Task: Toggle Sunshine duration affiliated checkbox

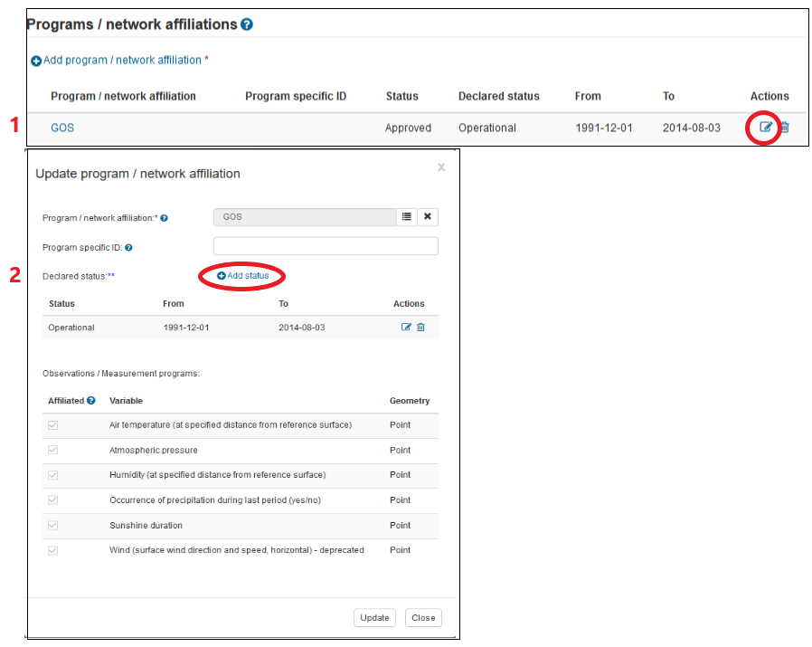Action: 52,525
